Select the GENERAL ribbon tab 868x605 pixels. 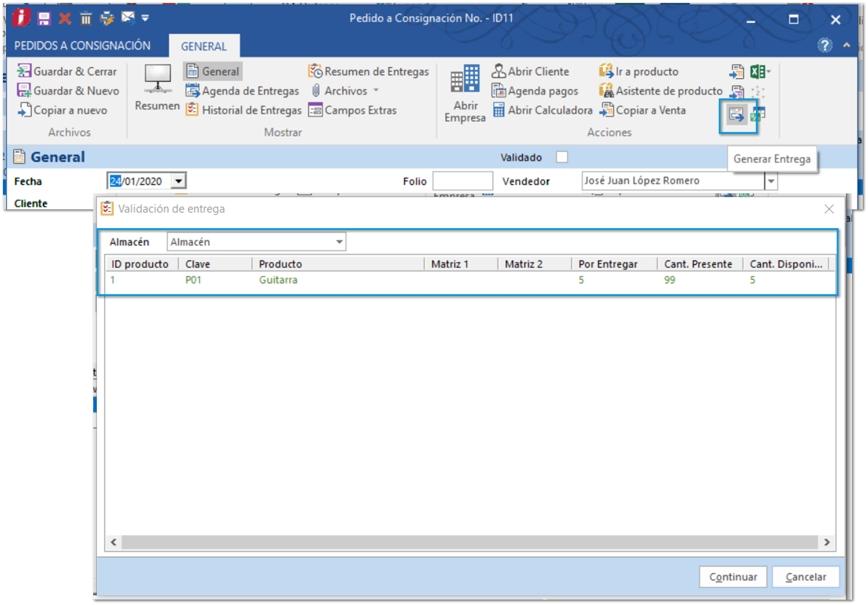203,46
